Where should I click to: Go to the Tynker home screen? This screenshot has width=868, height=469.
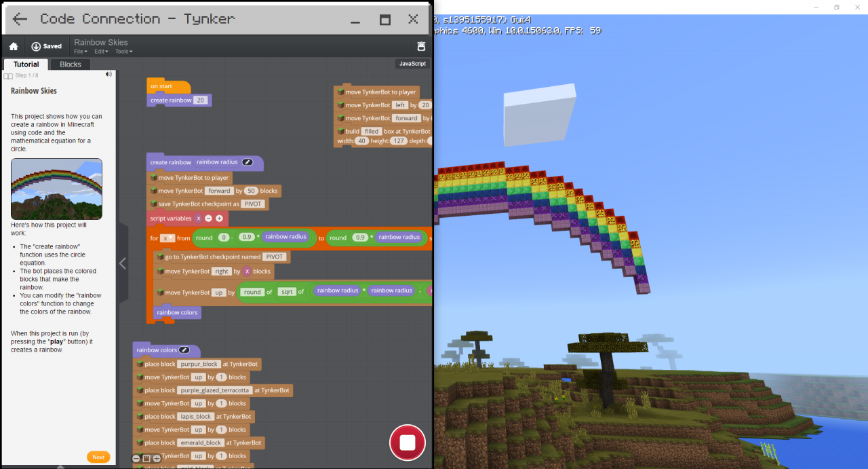click(x=13, y=46)
